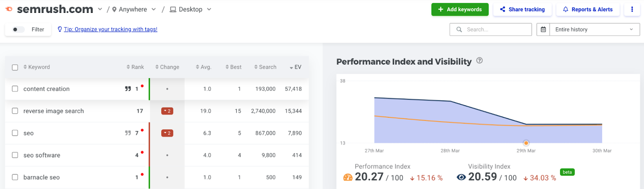Click the Visibility Index 20.59 value
This screenshot has width=644, height=189.
tap(483, 177)
